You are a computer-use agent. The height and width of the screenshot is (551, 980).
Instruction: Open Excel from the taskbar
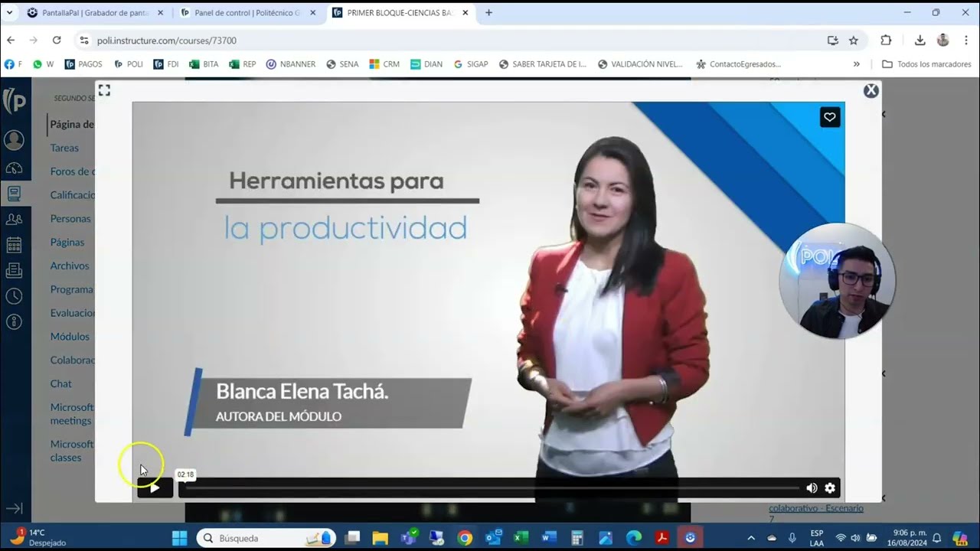point(521,538)
